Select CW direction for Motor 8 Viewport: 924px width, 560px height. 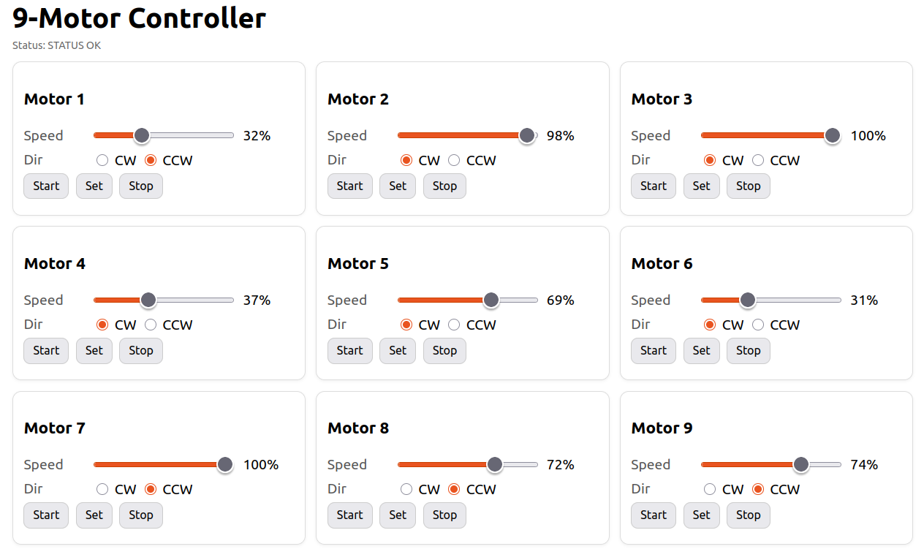(x=406, y=489)
